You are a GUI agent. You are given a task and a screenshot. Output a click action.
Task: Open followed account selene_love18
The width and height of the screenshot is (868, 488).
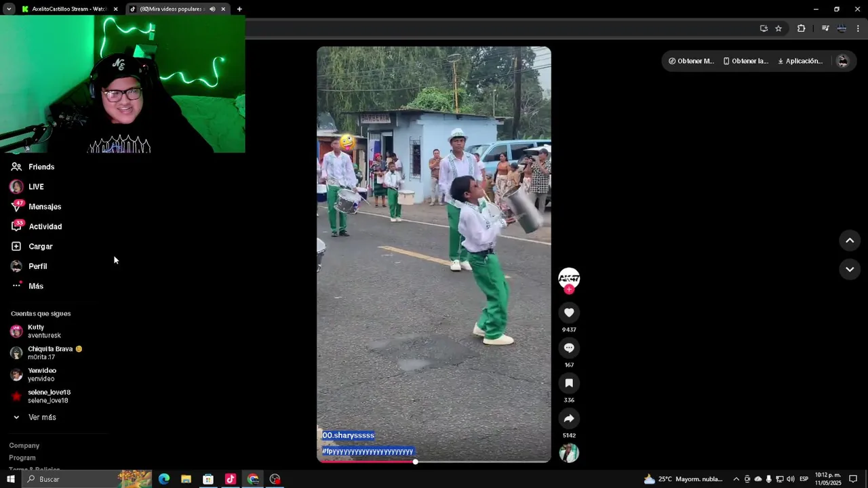41,396
